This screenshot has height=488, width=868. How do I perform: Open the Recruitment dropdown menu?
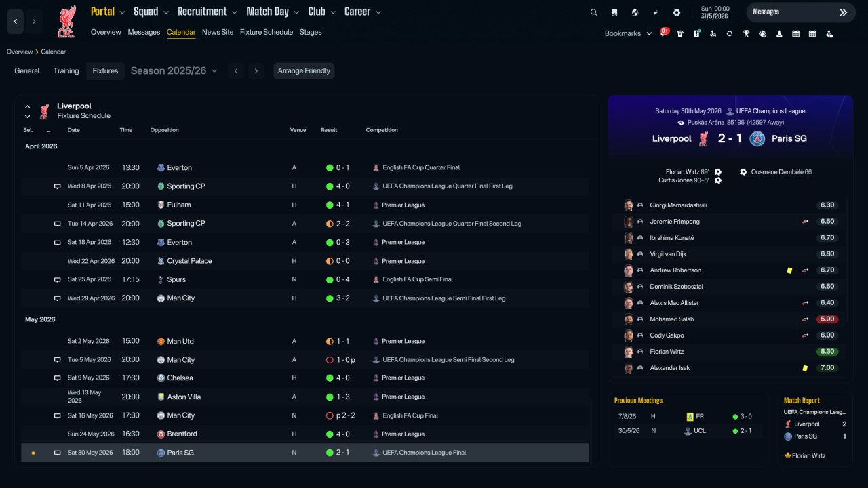(x=208, y=12)
